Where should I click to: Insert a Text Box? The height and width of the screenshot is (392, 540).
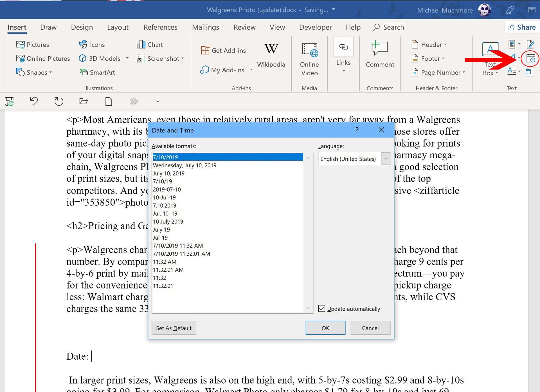pos(490,59)
